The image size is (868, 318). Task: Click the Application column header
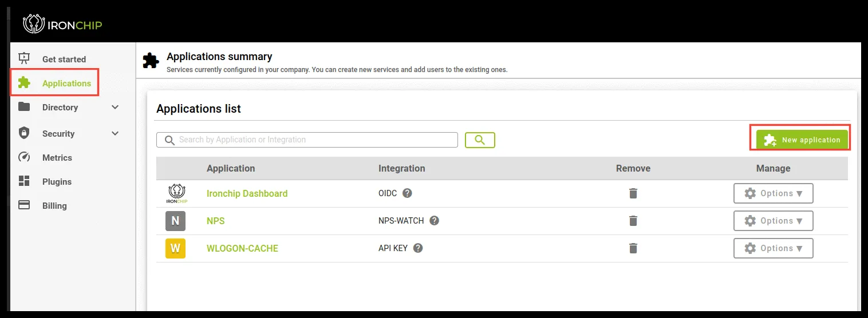point(231,168)
